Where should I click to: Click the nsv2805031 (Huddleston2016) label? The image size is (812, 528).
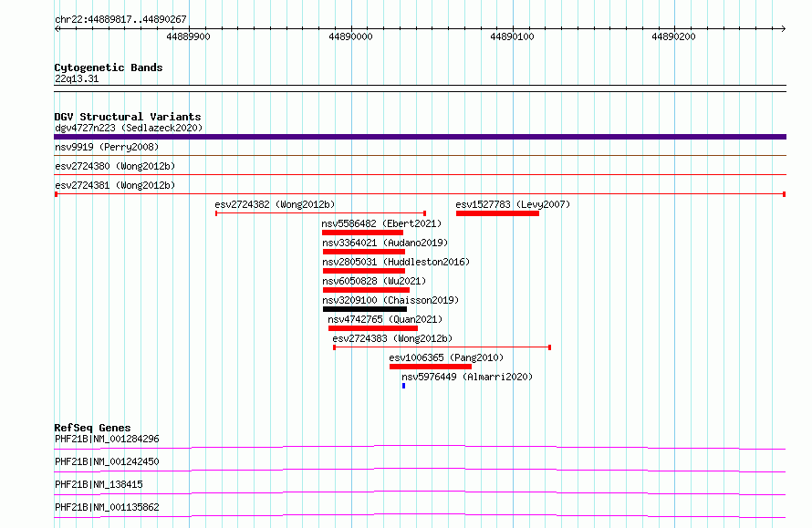(396, 262)
